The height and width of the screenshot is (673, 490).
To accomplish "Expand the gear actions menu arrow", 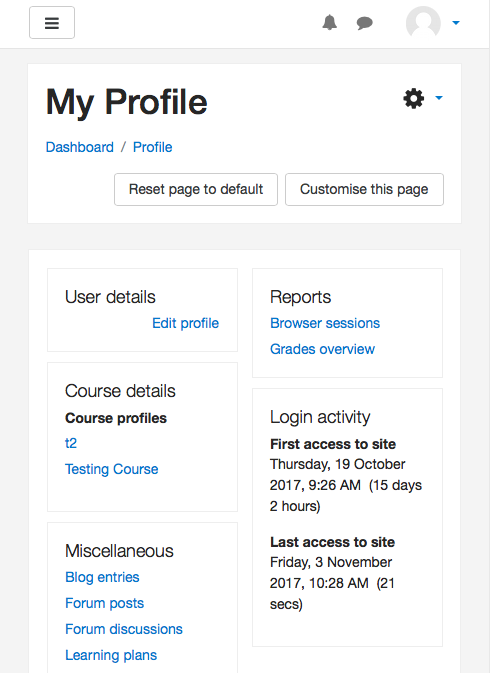I will [439, 98].
